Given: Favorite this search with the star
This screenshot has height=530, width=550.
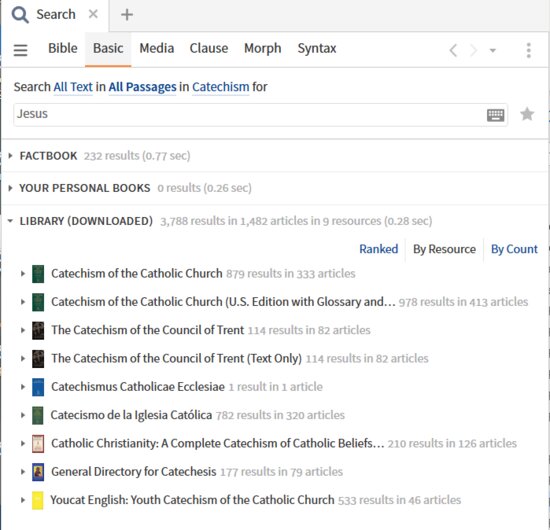Looking at the screenshot, I should (527, 114).
